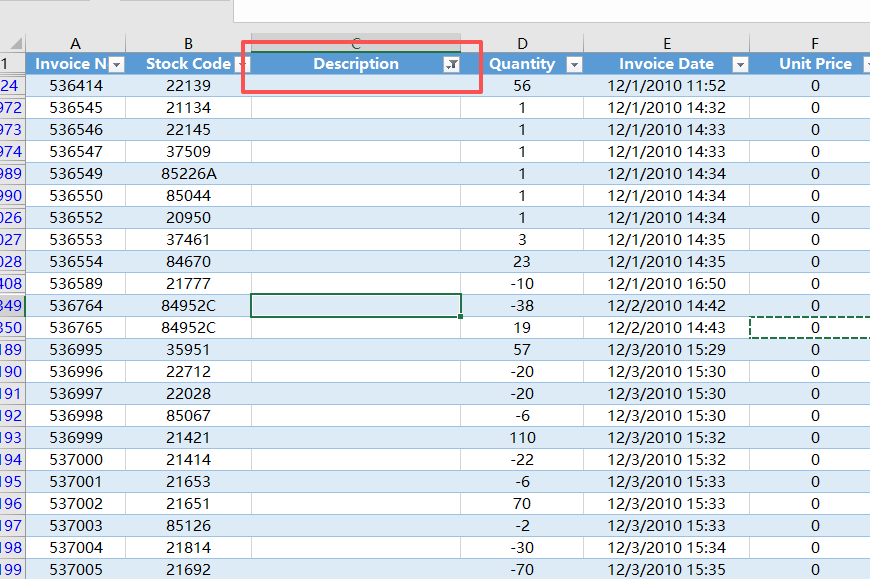Click the formula bar input area
The height and width of the screenshot is (579, 870).
[x=552, y=11]
